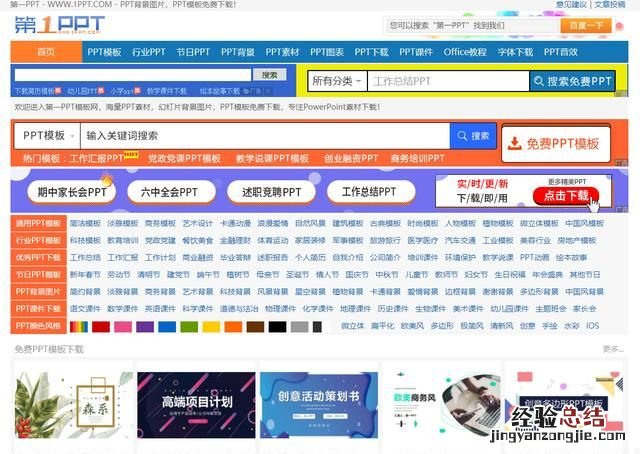The width and height of the screenshot is (640, 454).
Task: Open the PPT图表 navigation tab
Action: (x=327, y=52)
